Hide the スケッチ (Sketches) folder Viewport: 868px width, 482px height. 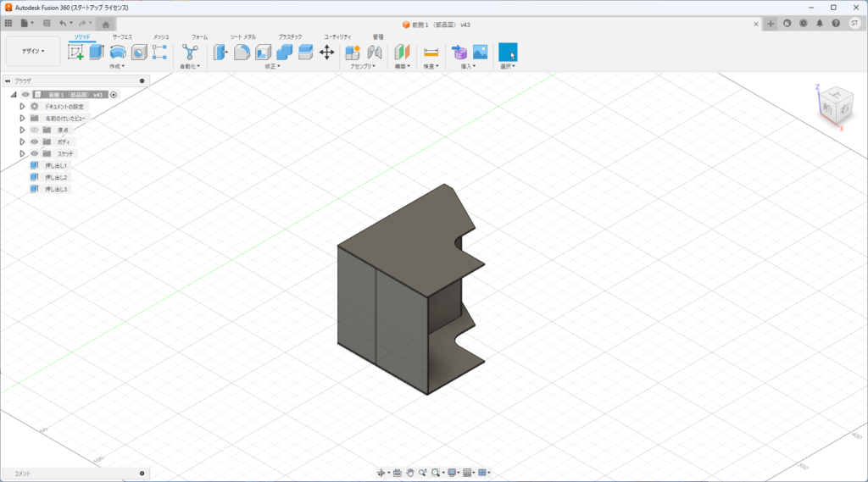[x=34, y=154]
